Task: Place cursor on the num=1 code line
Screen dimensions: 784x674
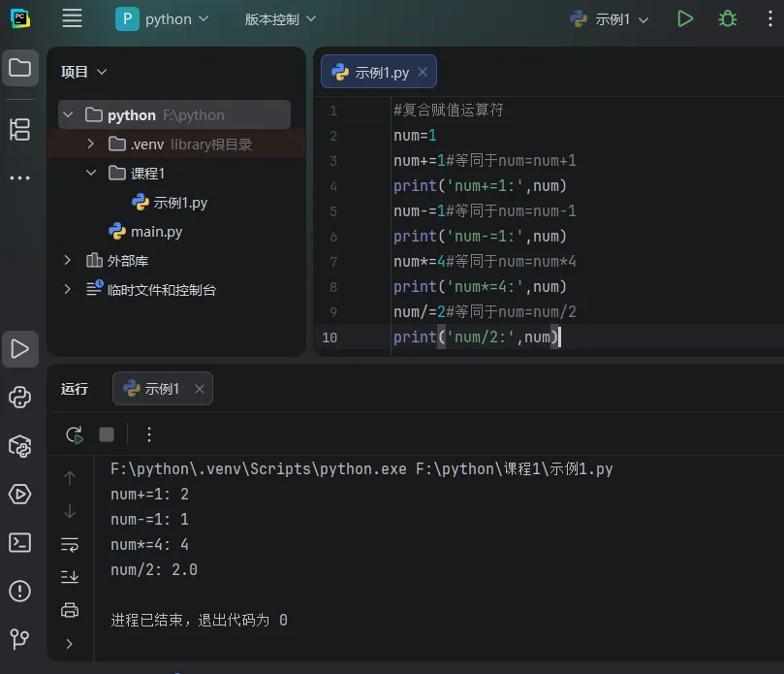Action: 415,136
